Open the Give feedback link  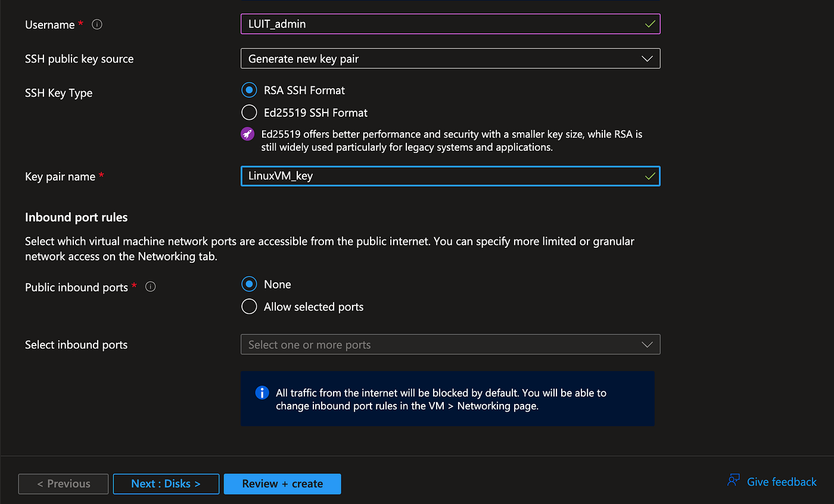(x=782, y=482)
